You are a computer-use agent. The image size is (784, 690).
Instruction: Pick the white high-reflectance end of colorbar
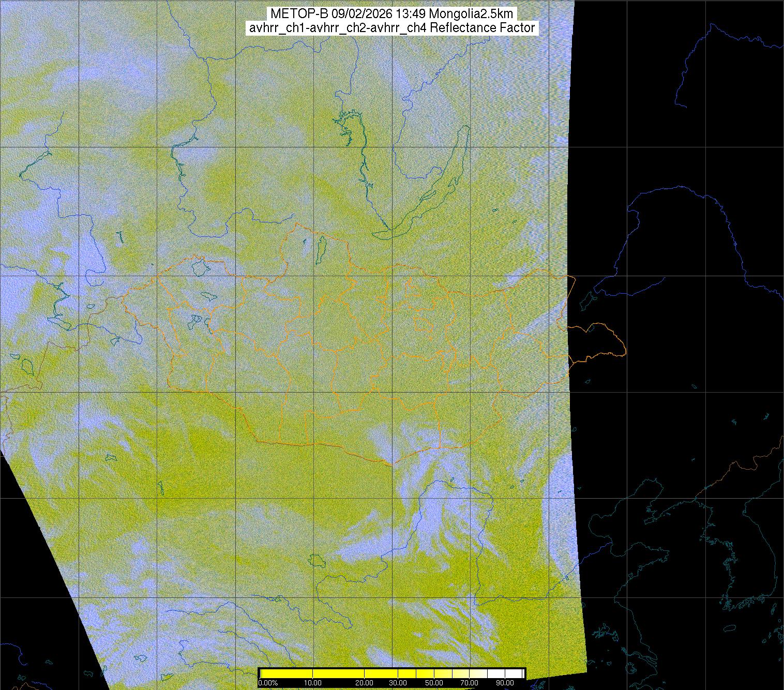(x=512, y=673)
